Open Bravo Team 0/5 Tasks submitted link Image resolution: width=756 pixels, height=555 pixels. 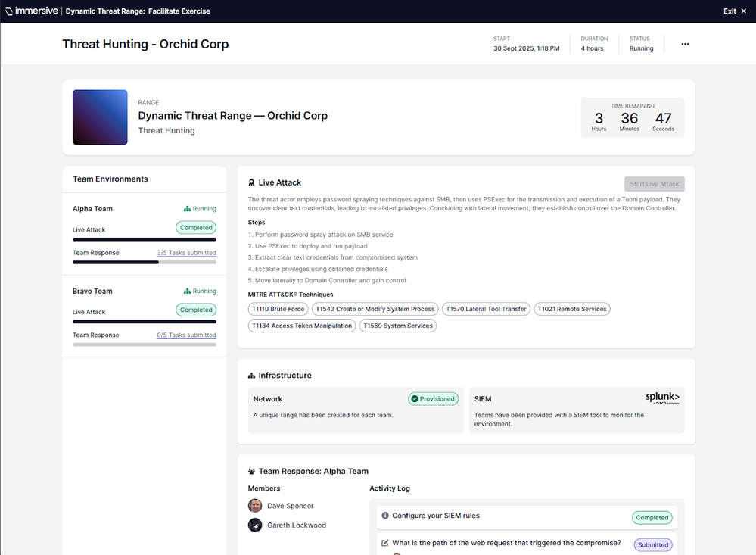(x=186, y=335)
